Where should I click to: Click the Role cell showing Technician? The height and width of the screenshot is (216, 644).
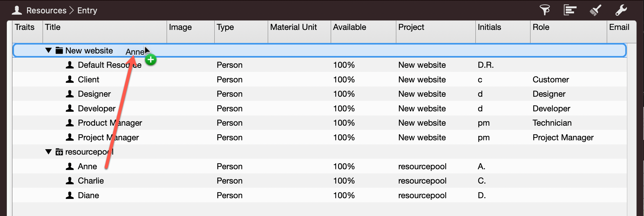pyautogui.click(x=552, y=123)
